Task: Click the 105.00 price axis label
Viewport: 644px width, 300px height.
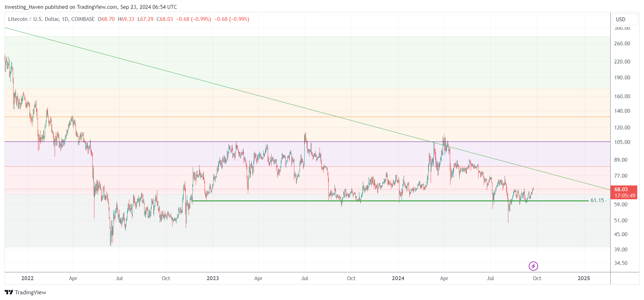Action: [622, 142]
